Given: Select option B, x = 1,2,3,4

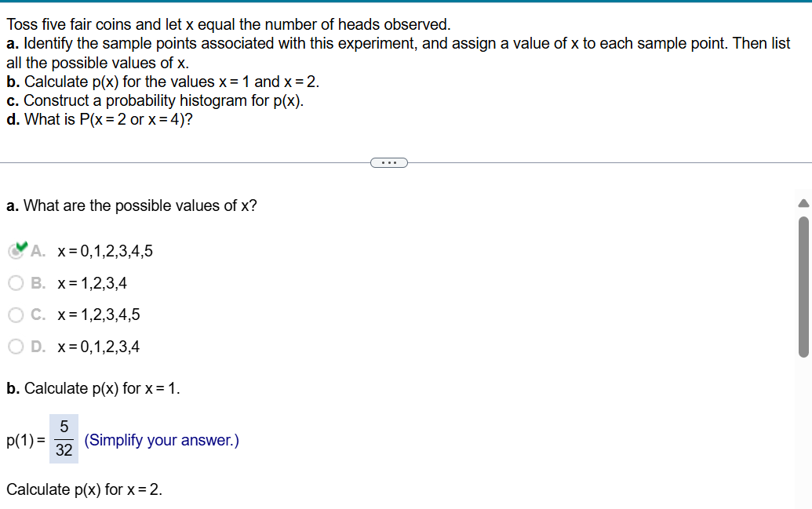Looking at the screenshot, I should (16, 282).
